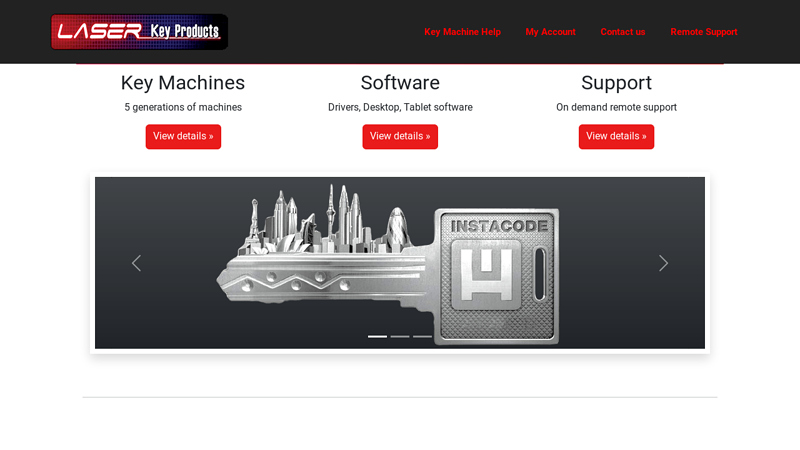
Task: Jump to the third carousel slide indicator
Action: (422, 337)
